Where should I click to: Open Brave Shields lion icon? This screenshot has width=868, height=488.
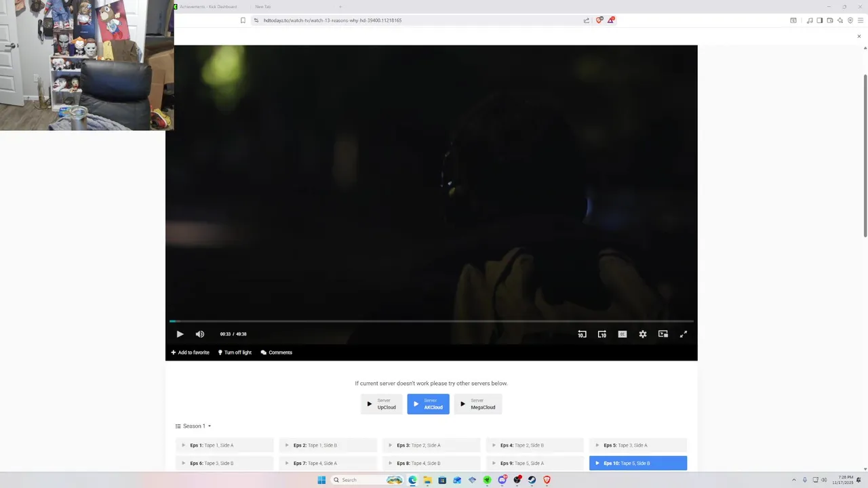pyautogui.click(x=599, y=20)
